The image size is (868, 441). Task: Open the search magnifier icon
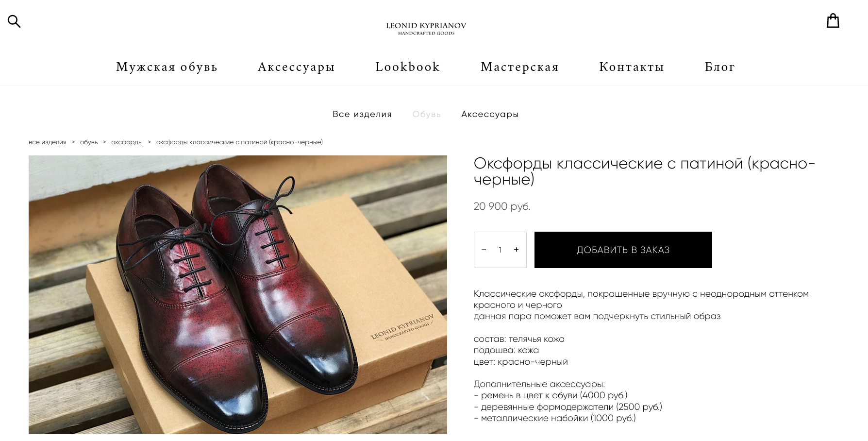(x=14, y=21)
